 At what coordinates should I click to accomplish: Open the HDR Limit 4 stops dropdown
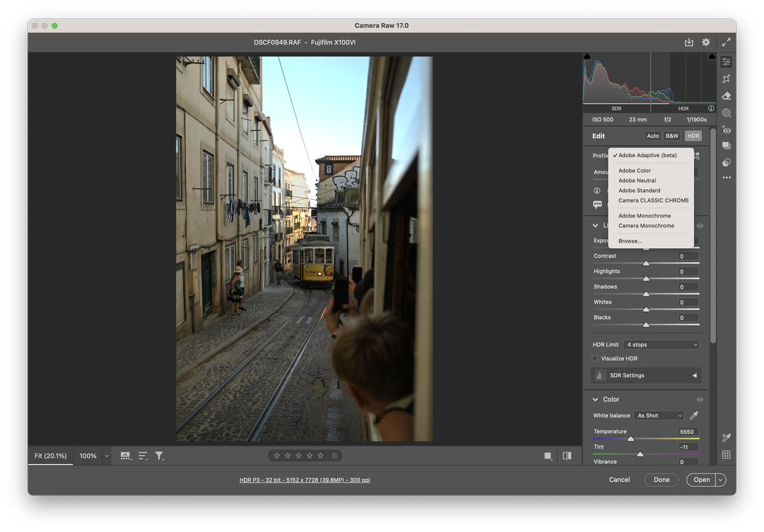click(x=661, y=345)
